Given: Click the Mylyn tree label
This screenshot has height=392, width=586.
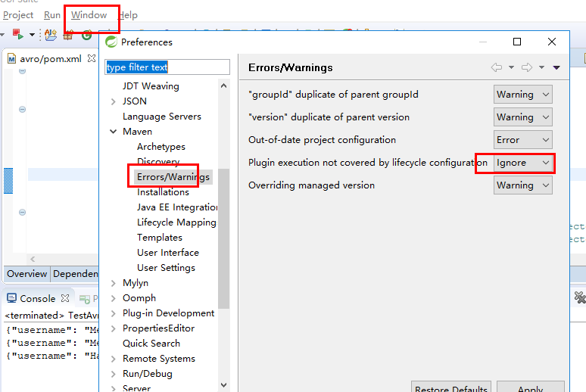Looking at the screenshot, I should click(136, 283).
